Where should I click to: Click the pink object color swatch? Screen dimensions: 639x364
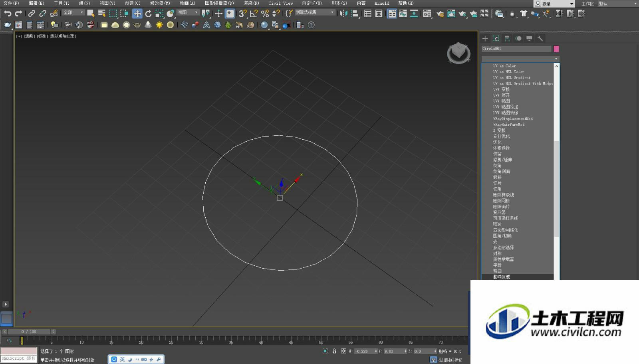[x=556, y=49]
